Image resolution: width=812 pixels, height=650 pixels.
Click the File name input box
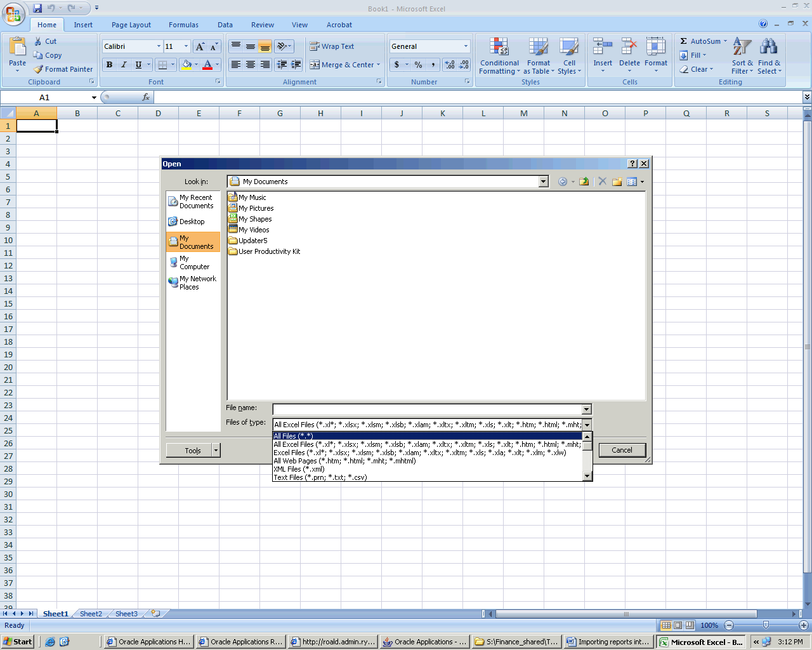(427, 409)
